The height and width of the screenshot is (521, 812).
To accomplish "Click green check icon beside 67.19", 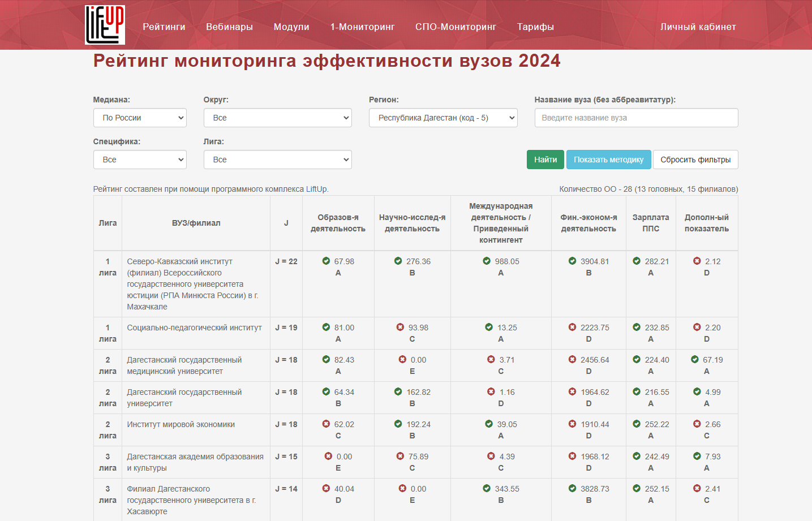I will click(x=695, y=360).
